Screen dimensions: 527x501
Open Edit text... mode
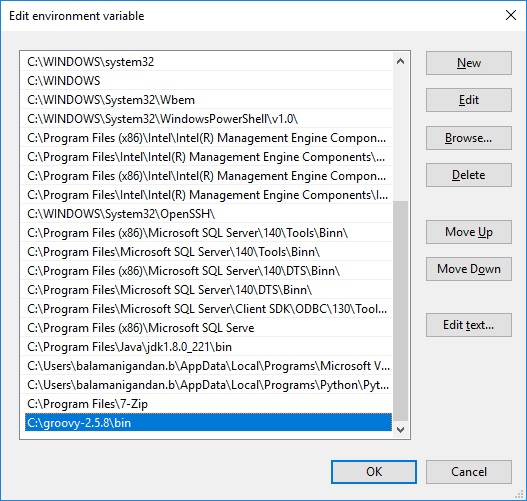(469, 325)
